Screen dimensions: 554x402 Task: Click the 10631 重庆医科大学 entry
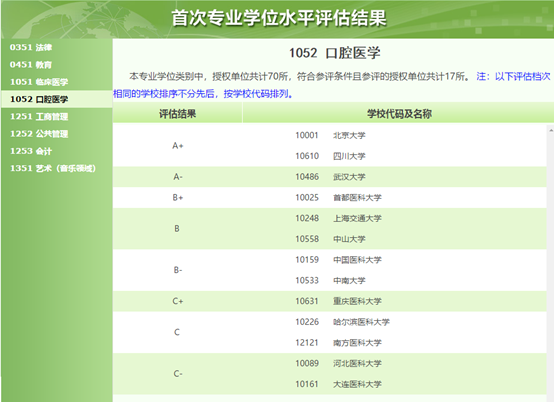tap(338, 301)
